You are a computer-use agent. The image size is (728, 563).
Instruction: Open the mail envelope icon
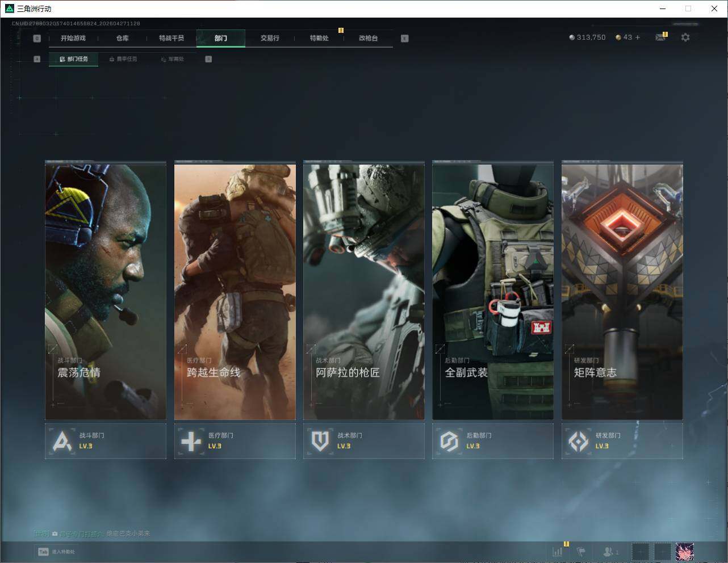click(x=660, y=37)
